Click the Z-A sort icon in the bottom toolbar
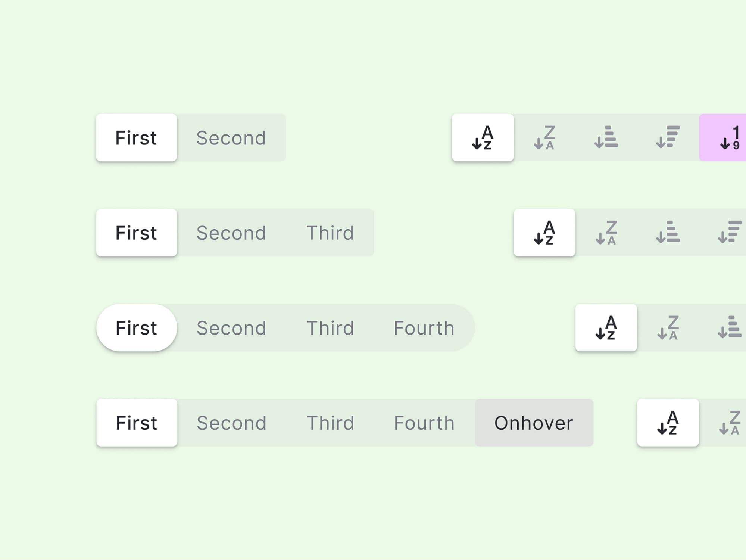 (x=729, y=423)
